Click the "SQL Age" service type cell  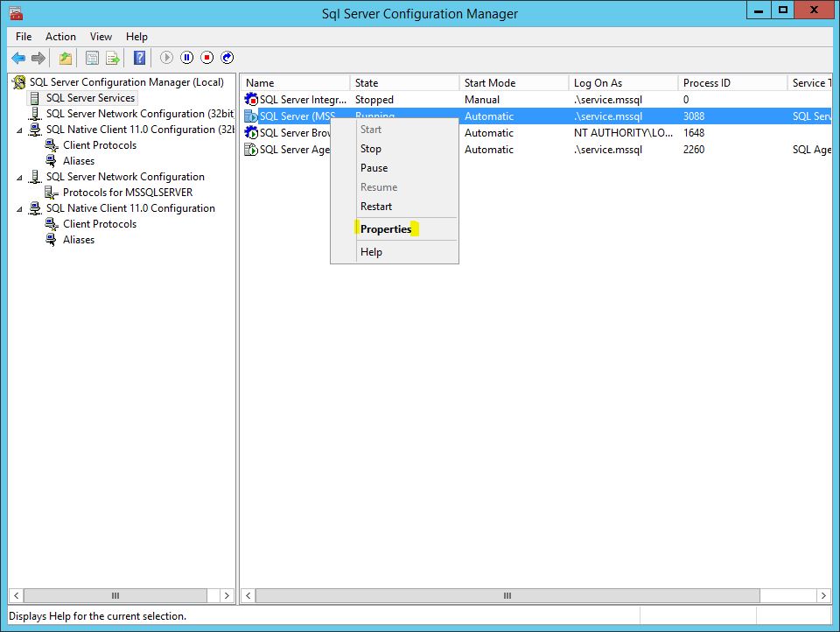tap(812, 150)
